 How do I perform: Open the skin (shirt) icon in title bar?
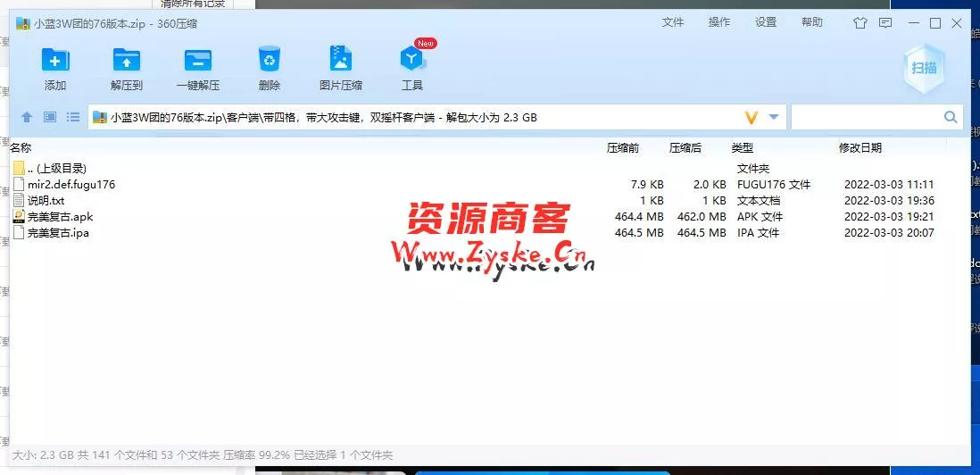(x=860, y=23)
